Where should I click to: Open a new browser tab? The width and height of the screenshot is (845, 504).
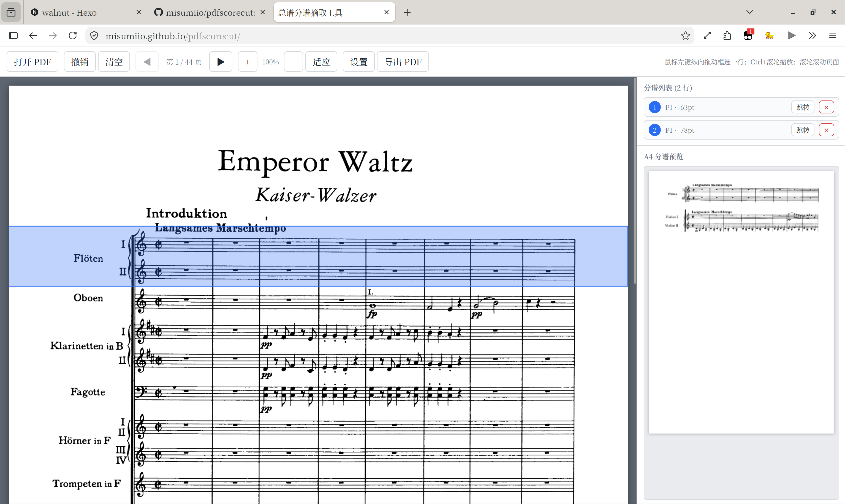(x=407, y=13)
